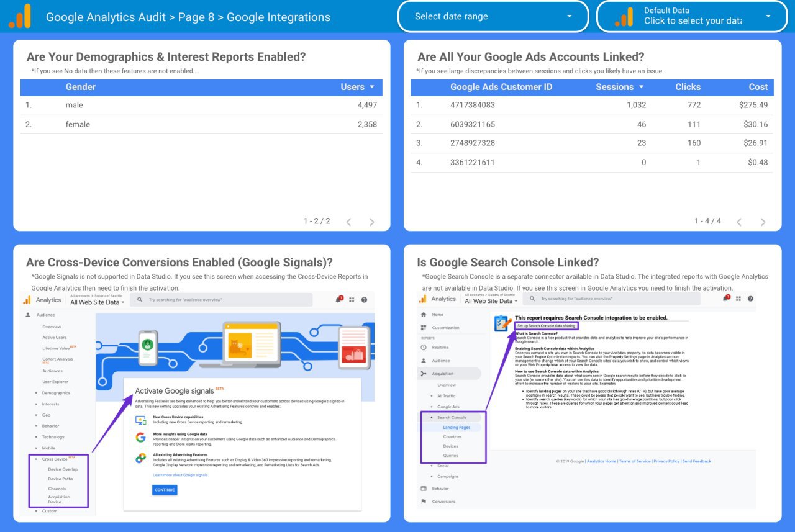
Task: Select the 'female' gender row cell
Action: point(78,124)
